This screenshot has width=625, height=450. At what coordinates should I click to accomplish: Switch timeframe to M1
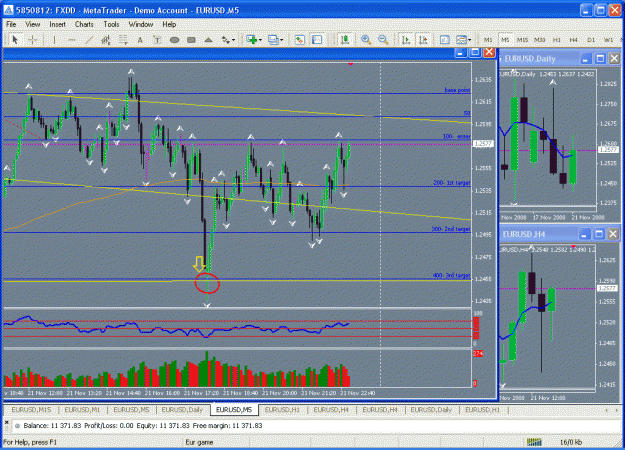pos(488,40)
